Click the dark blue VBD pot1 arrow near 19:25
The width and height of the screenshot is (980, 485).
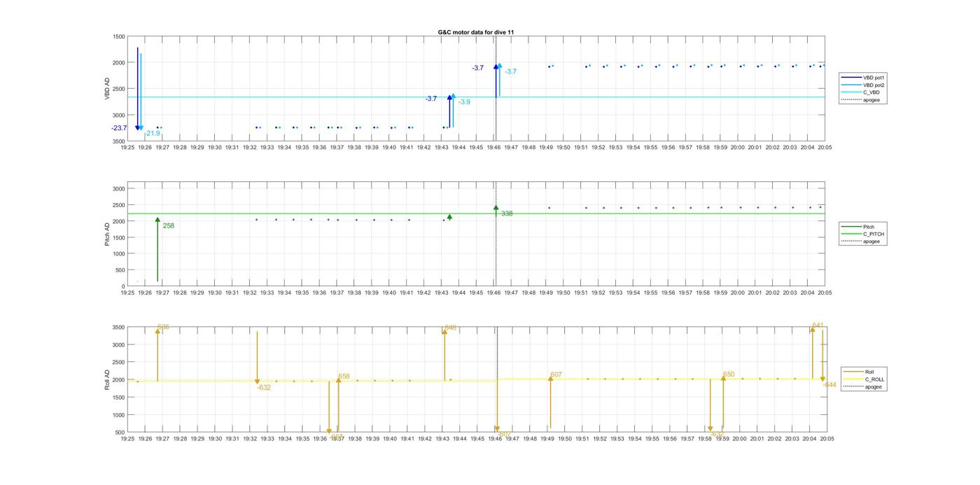coord(137,89)
